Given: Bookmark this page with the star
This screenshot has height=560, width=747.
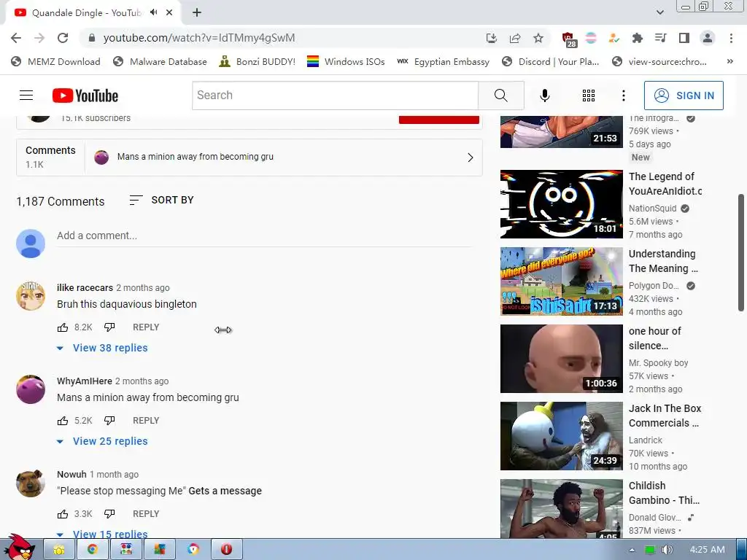Looking at the screenshot, I should [x=538, y=38].
